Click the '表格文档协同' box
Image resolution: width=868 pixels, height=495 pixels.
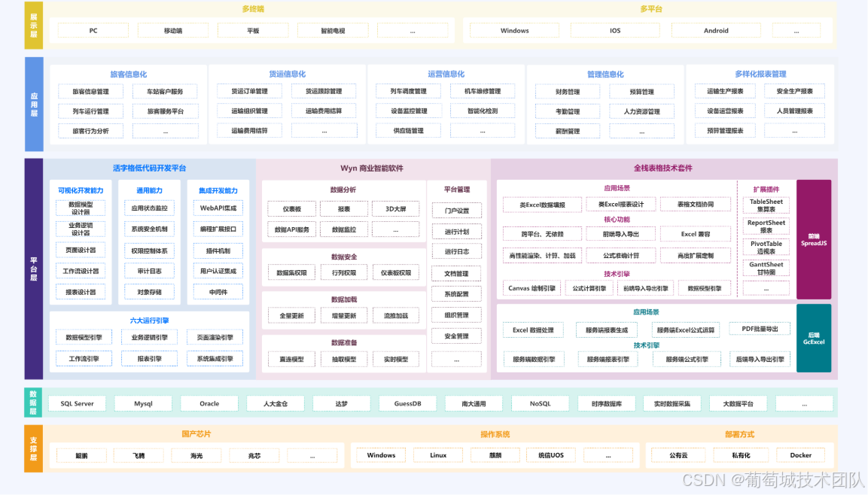click(x=696, y=204)
